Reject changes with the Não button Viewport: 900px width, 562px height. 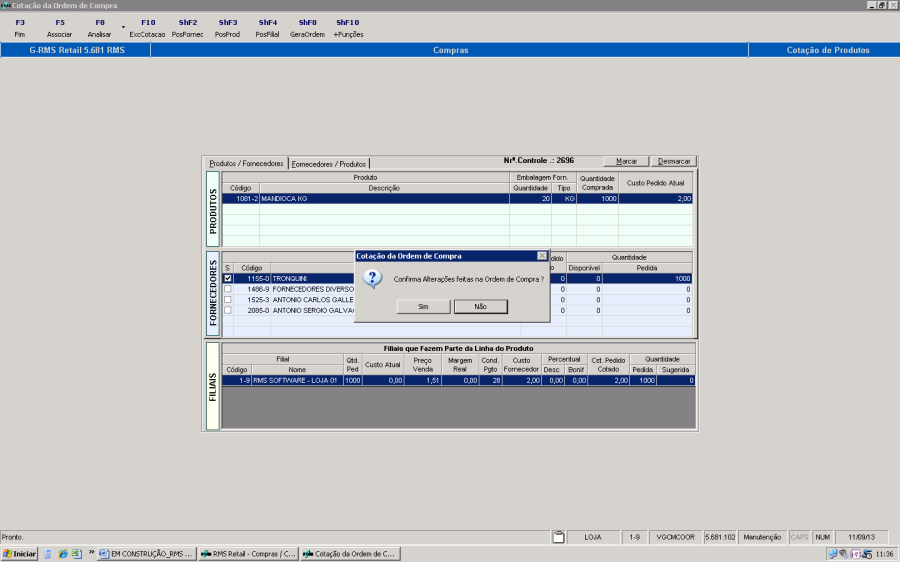[480, 307]
